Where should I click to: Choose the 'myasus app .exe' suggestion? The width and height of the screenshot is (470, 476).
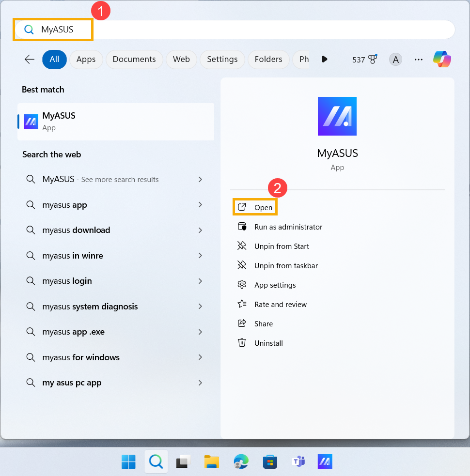[x=116, y=332]
